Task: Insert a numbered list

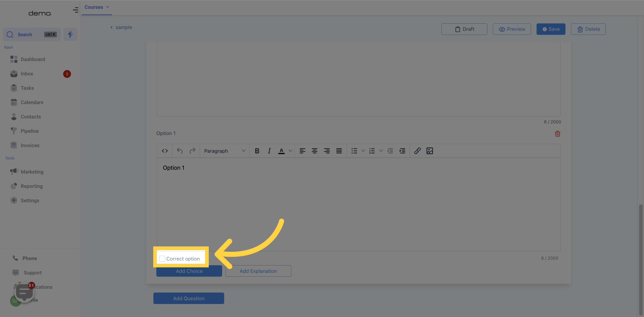Action: tap(372, 151)
